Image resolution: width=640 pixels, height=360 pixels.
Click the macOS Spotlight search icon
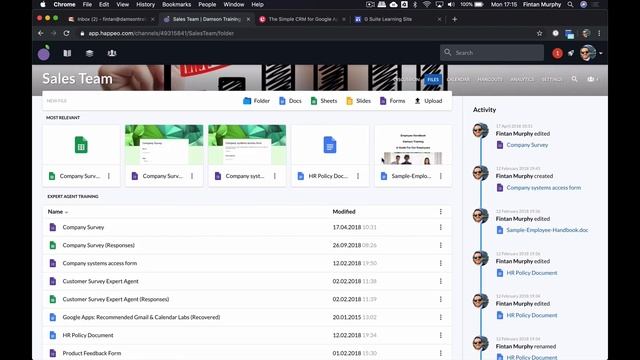pyautogui.click(x=570, y=4)
